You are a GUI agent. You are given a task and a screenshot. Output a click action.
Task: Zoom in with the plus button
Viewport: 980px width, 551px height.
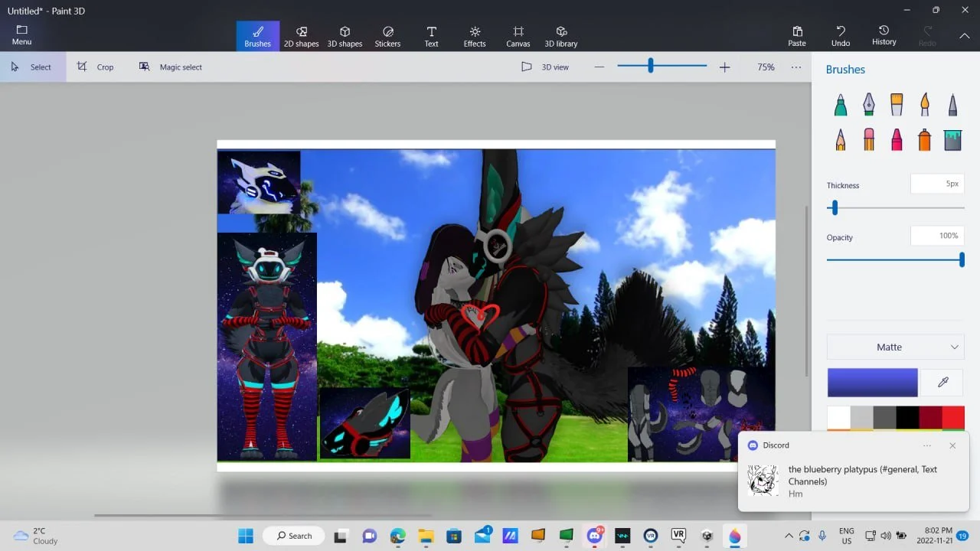[x=724, y=67]
